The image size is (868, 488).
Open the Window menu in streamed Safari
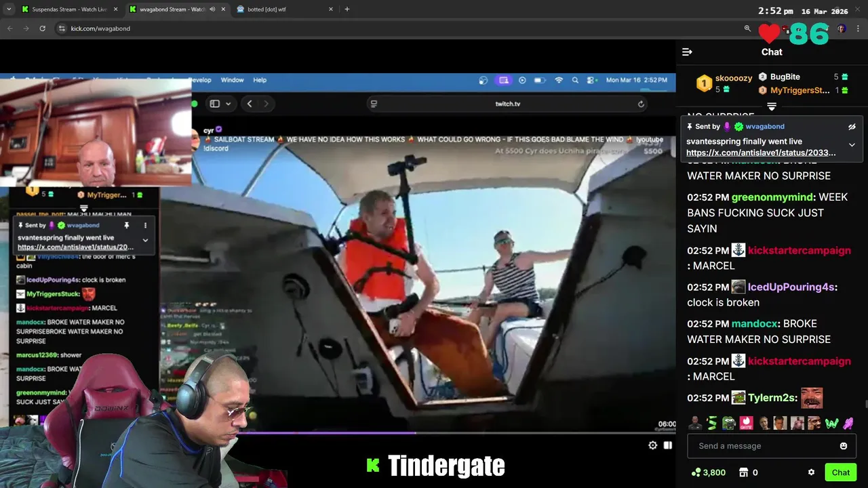(x=232, y=80)
